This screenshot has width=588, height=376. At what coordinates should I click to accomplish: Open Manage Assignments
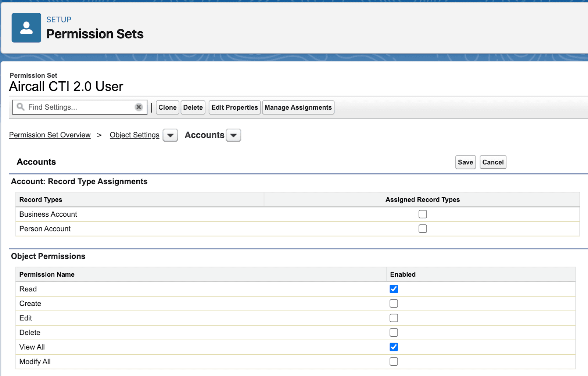(x=298, y=107)
